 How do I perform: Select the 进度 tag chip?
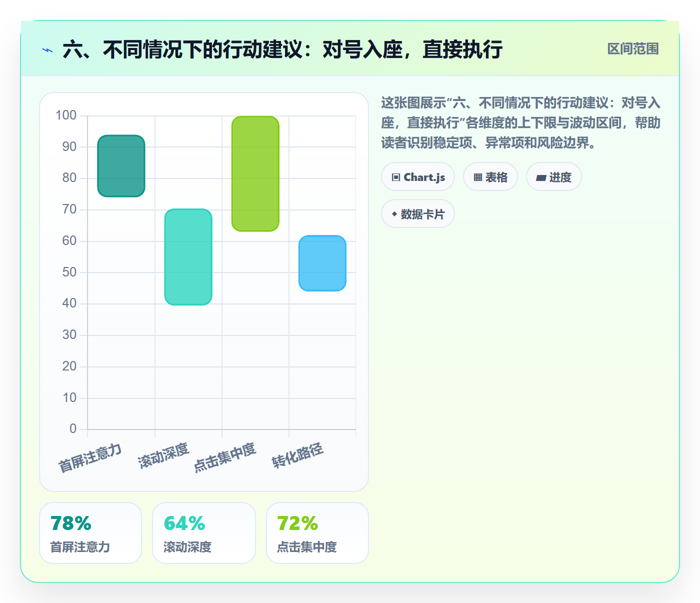554,177
